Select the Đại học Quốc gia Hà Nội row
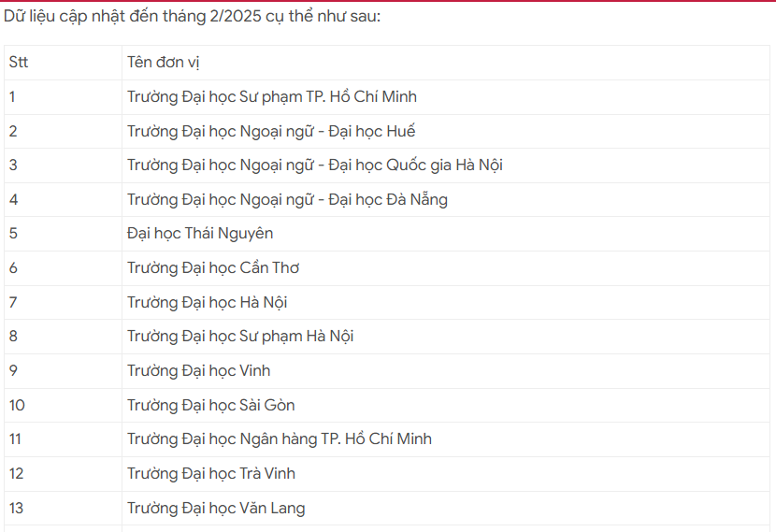 [315, 165]
